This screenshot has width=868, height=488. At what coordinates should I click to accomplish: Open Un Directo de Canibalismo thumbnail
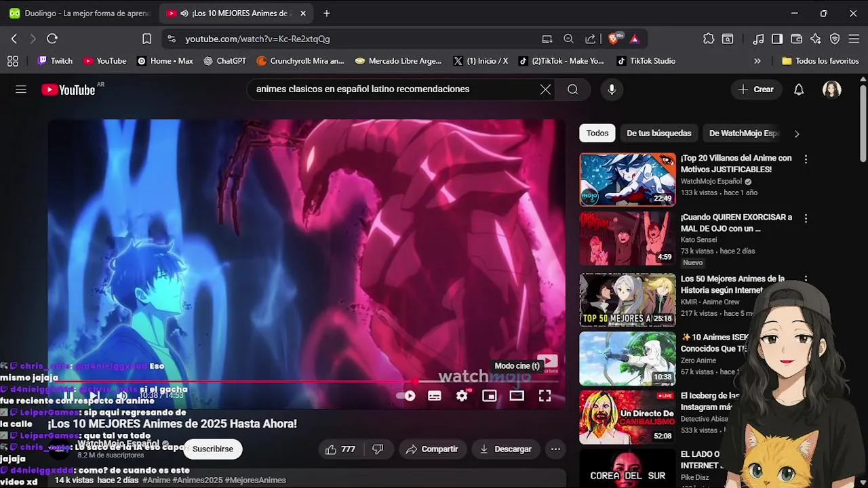(627, 417)
